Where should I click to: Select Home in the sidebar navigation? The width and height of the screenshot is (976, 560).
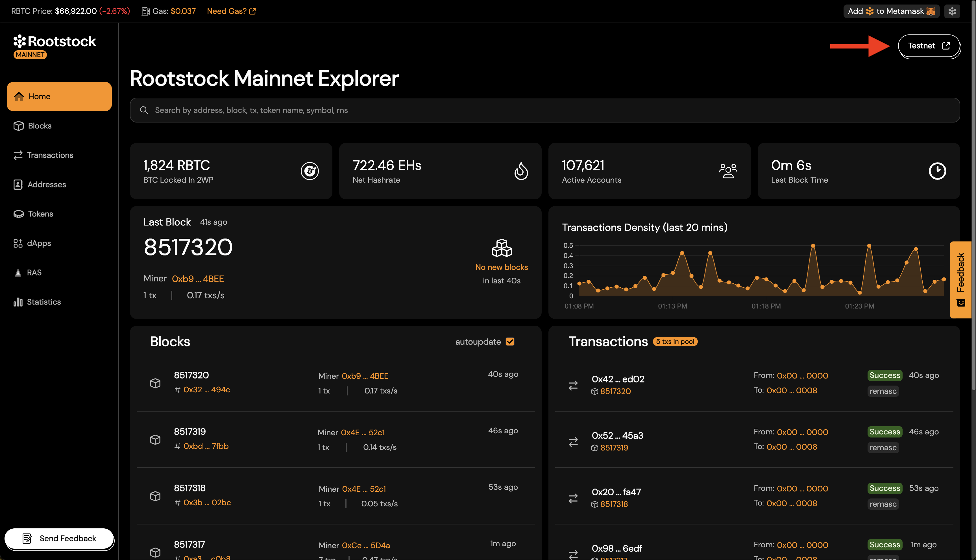59,96
